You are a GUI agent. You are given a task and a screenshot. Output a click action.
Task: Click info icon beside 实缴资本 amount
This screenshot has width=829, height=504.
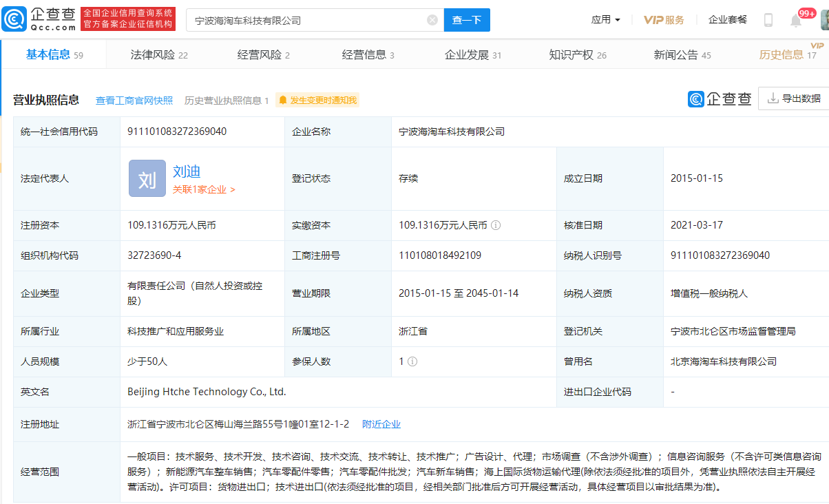(x=496, y=225)
